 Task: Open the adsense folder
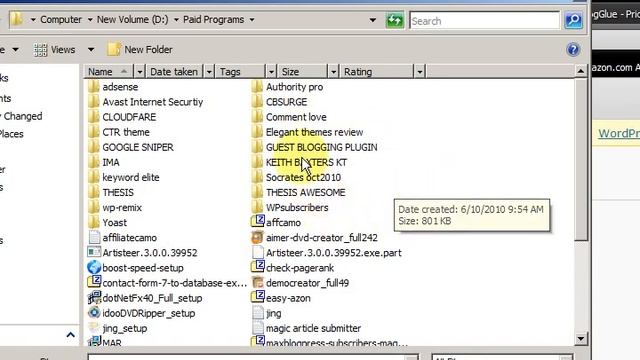[x=113, y=87]
